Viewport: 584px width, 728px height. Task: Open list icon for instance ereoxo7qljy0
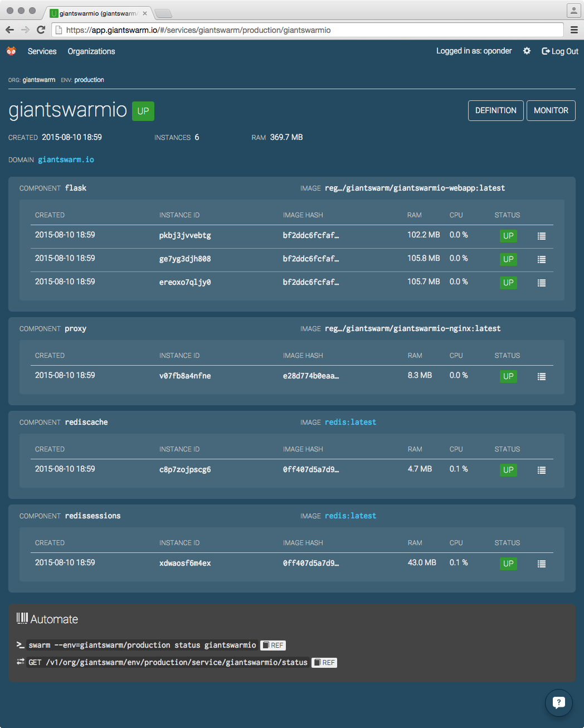pyautogui.click(x=541, y=283)
